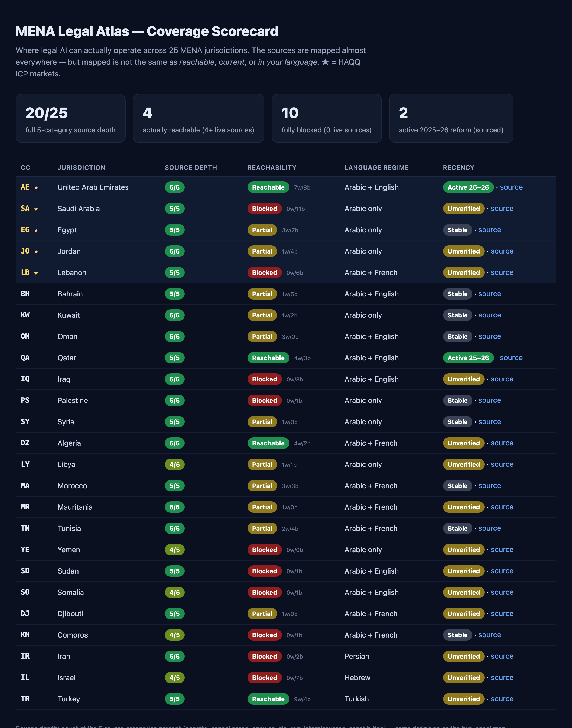This screenshot has height=728, width=572.
Task: Open the source link for Comoros
Action: pos(490,635)
